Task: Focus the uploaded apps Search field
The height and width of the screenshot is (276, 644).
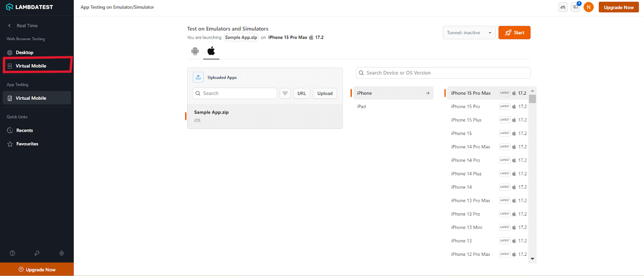Action: point(235,93)
